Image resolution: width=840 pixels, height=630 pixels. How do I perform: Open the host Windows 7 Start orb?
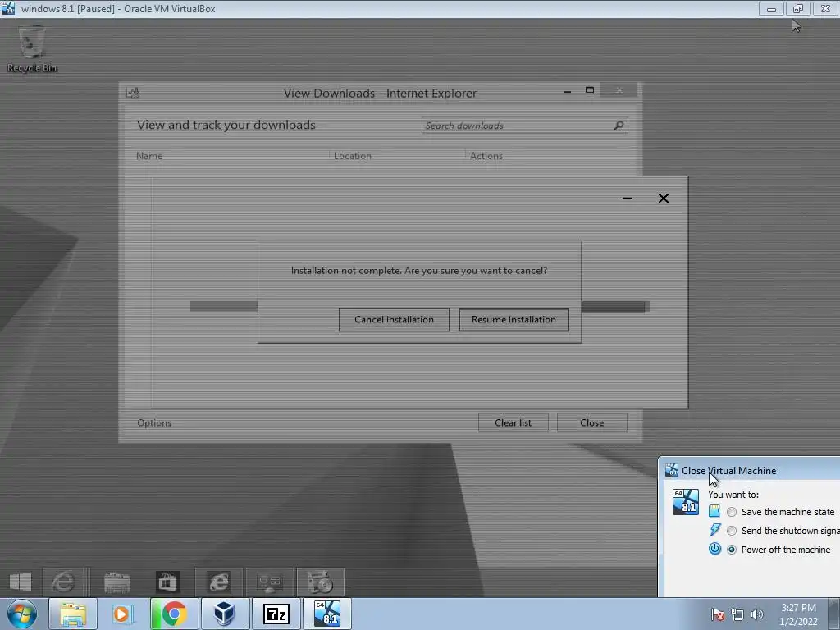(x=22, y=614)
